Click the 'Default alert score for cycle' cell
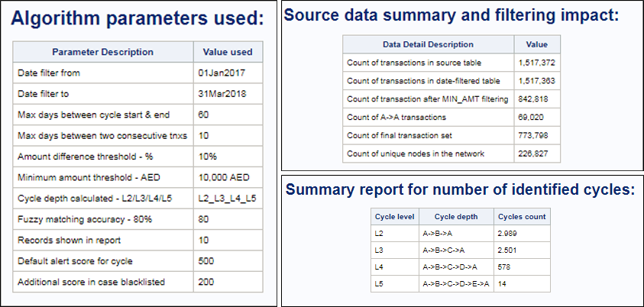The height and width of the screenshot is (307, 644). [103, 261]
